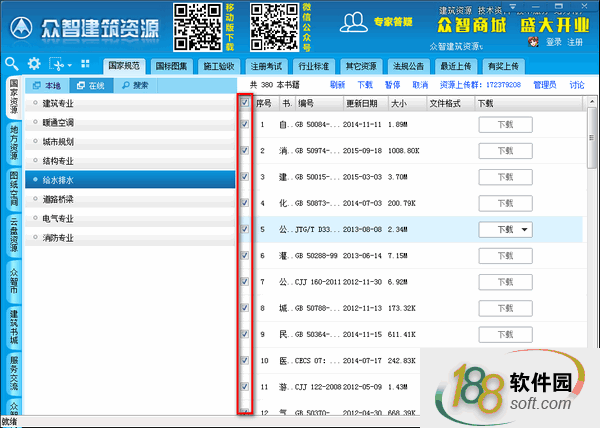Image resolution: width=600 pixels, height=428 pixels.
Task: Select 给水排水 category
Action: [x=130, y=180]
